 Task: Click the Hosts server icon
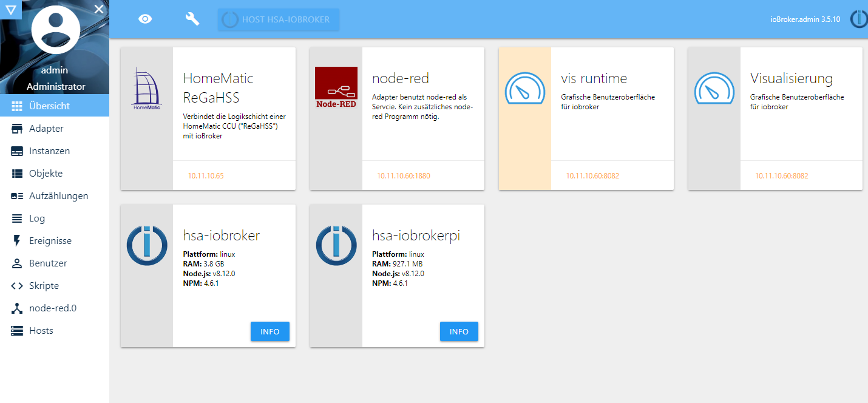(x=17, y=331)
